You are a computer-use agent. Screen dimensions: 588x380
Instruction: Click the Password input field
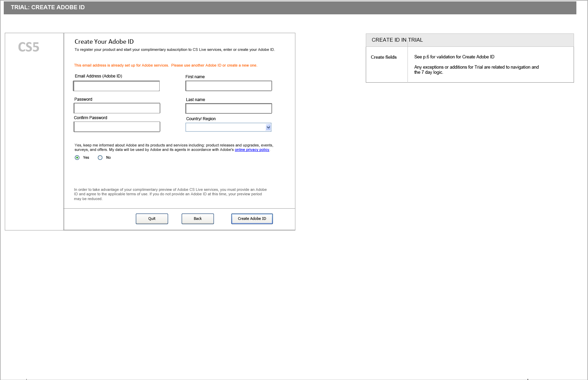[117, 108]
